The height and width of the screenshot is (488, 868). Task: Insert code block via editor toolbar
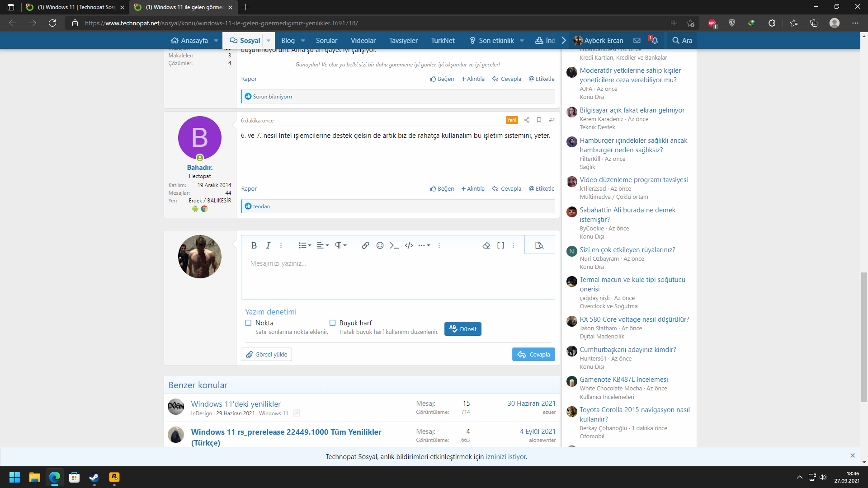409,245
